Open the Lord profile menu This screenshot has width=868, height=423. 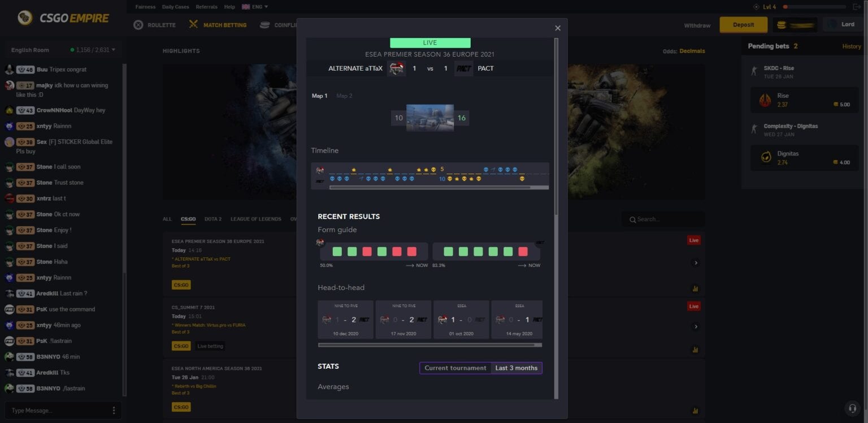(842, 25)
